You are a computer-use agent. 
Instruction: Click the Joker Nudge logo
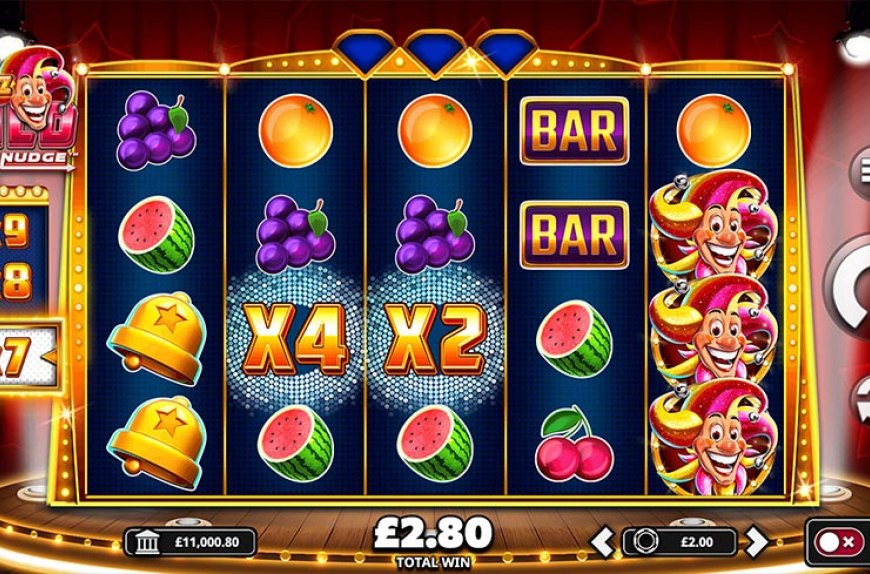[37, 109]
